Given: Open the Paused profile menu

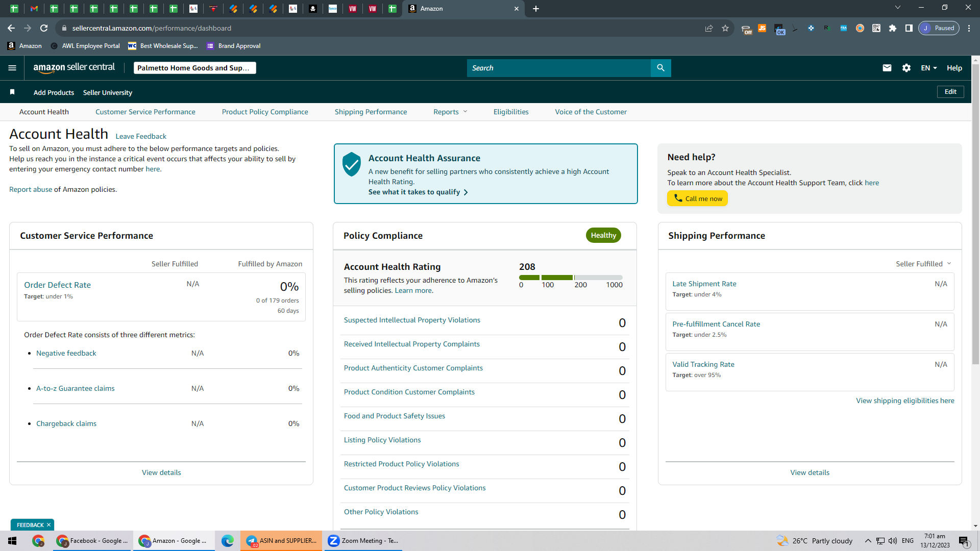Looking at the screenshot, I should coord(939,28).
